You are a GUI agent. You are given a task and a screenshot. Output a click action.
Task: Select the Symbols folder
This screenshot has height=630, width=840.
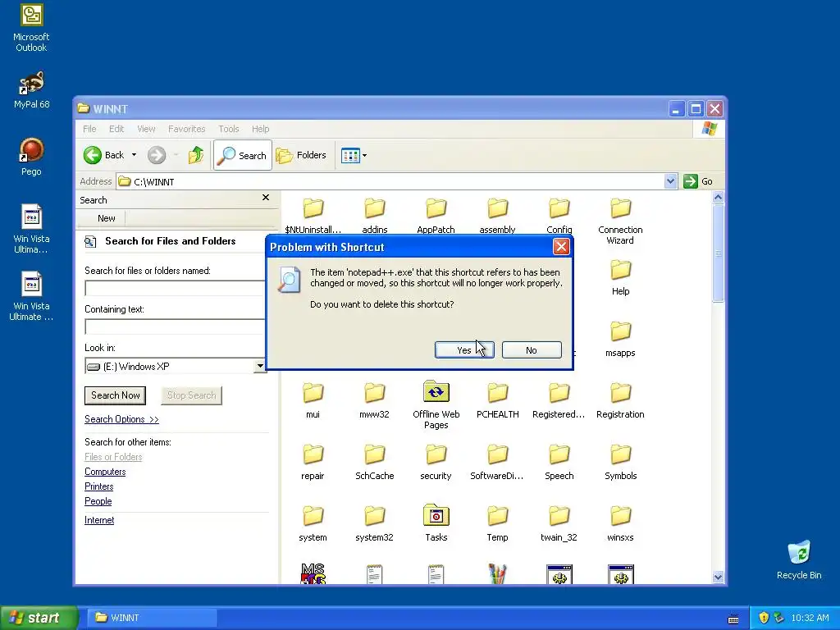(x=620, y=463)
